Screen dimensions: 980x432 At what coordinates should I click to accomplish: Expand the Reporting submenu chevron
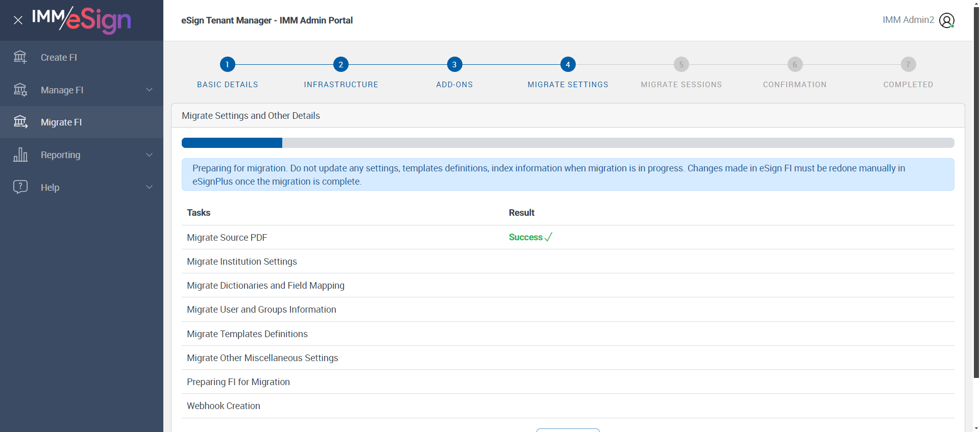coord(150,155)
